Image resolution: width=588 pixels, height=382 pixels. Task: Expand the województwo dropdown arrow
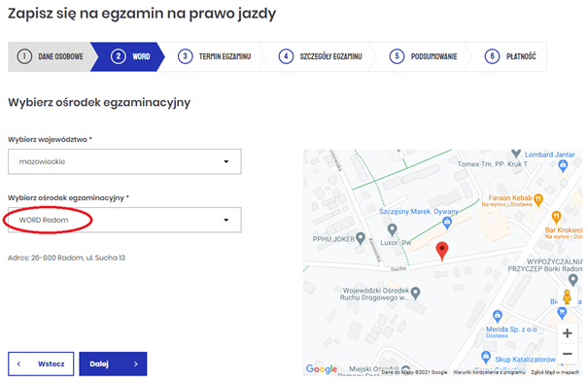click(226, 161)
